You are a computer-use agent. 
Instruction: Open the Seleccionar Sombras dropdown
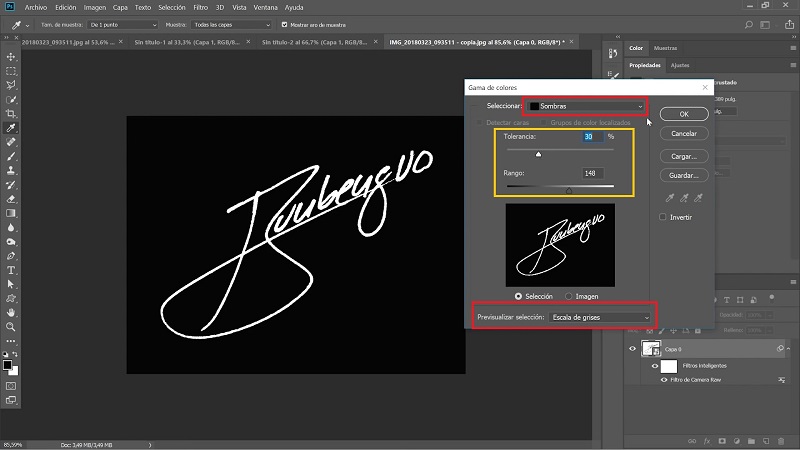[586, 106]
